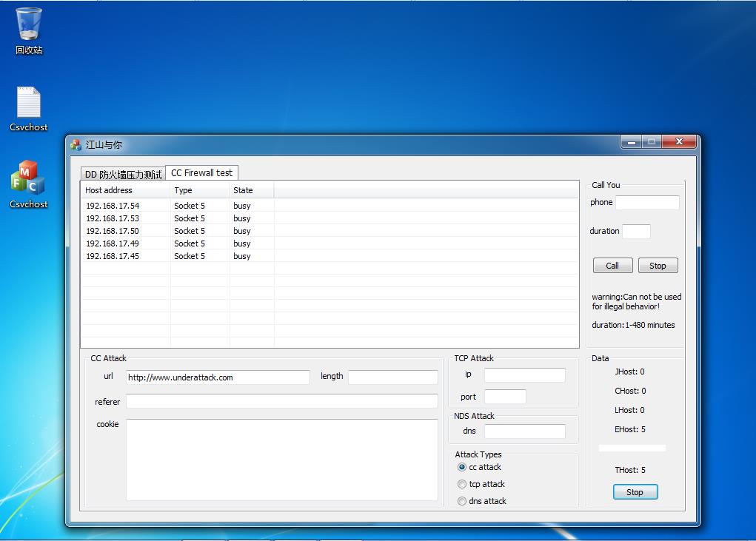
Task: Click the Host address column header
Action: (x=125, y=190)
